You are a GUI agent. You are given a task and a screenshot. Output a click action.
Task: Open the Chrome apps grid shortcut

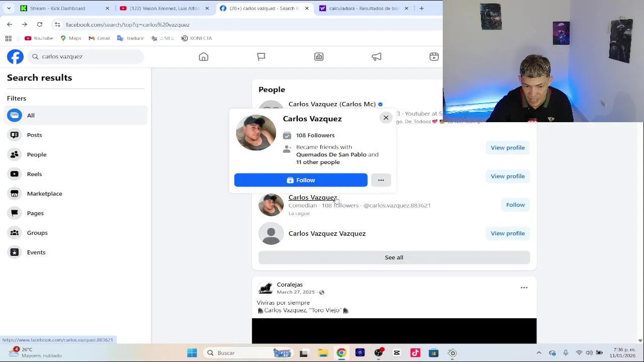[8, 38]
